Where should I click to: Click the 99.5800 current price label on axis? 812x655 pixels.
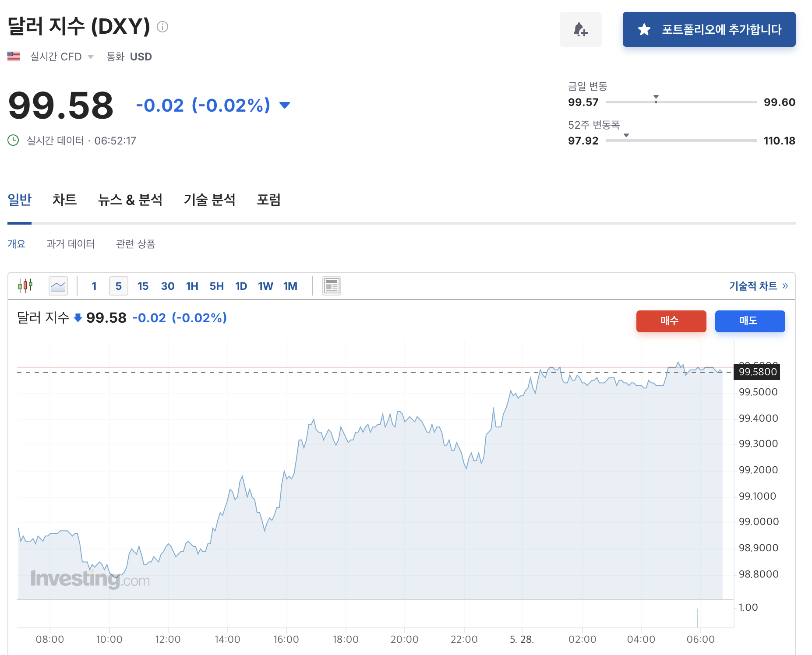pyautogui.click(x=757, y=372)
